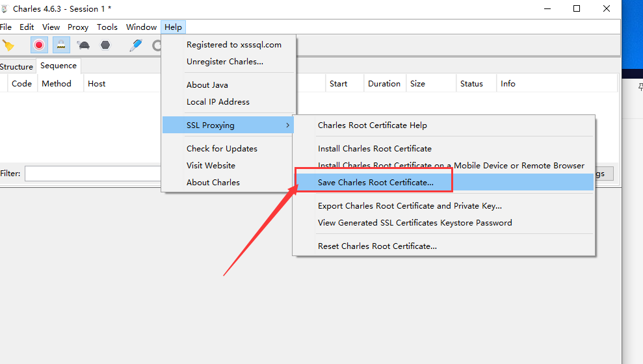Click the pen compose icon

(135, 45)
